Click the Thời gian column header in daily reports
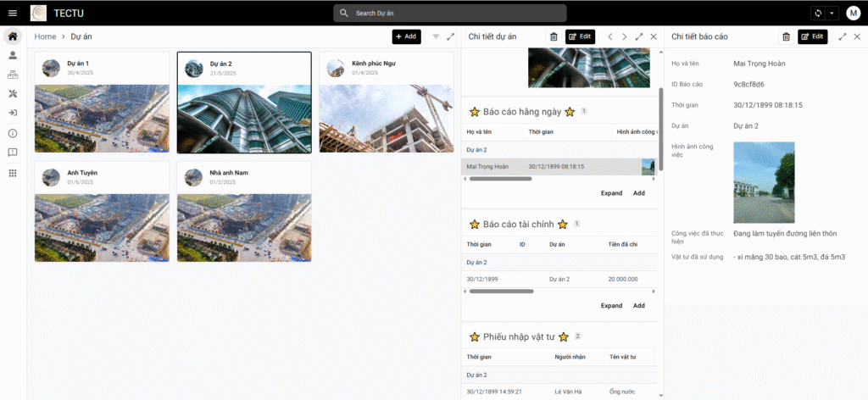 click(x=541, y=131)
